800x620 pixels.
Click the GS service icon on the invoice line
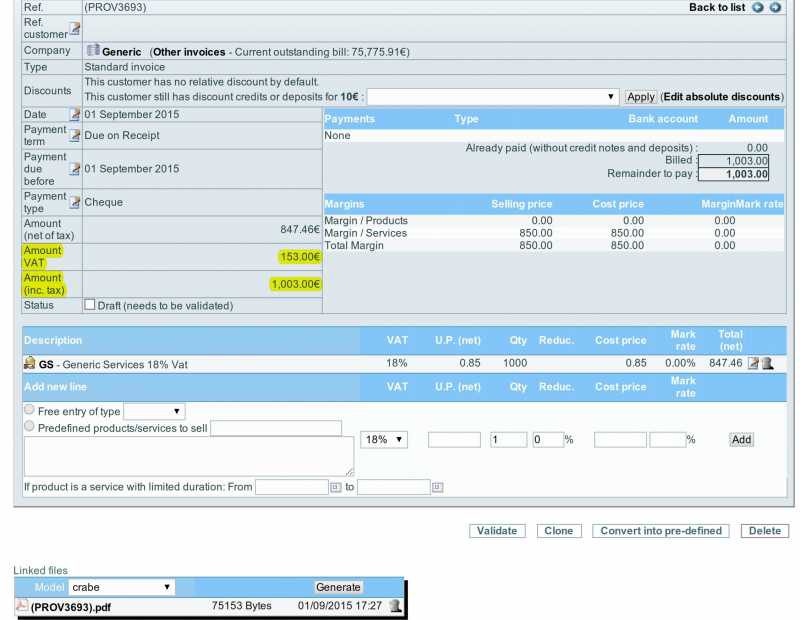(29, 363)
